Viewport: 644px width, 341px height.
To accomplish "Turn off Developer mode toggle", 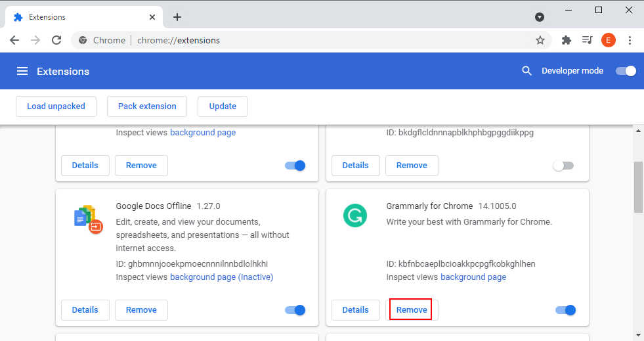I will pyautogui.click(x=626, y=71).
